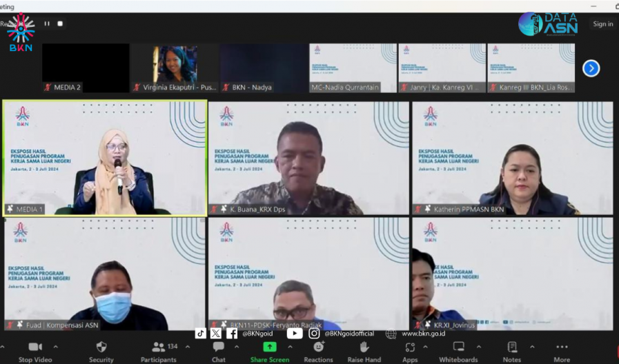Show next participants with the blue arrow
The width and height of the screenshot is (619, 364).
(591, 68)
